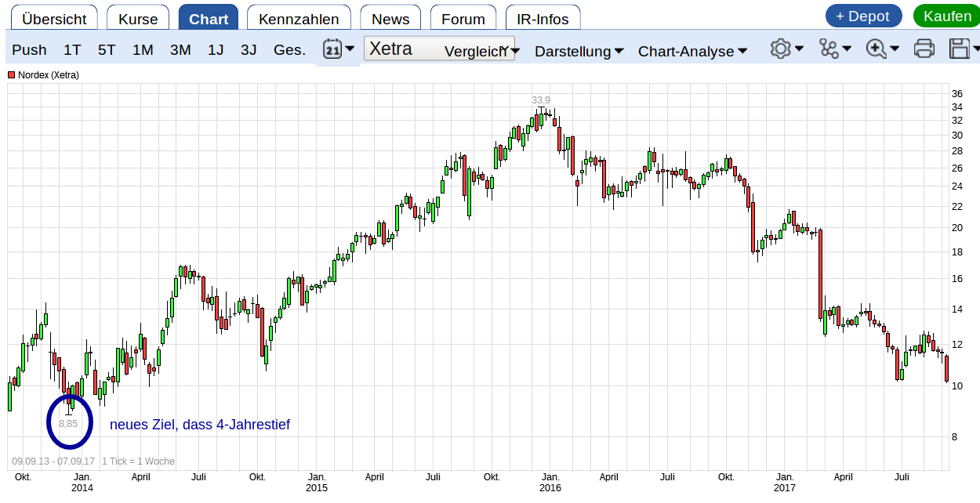Open the calendar date picker icon
This screenshot has height=503, width=980.
(x=332, y=49)
